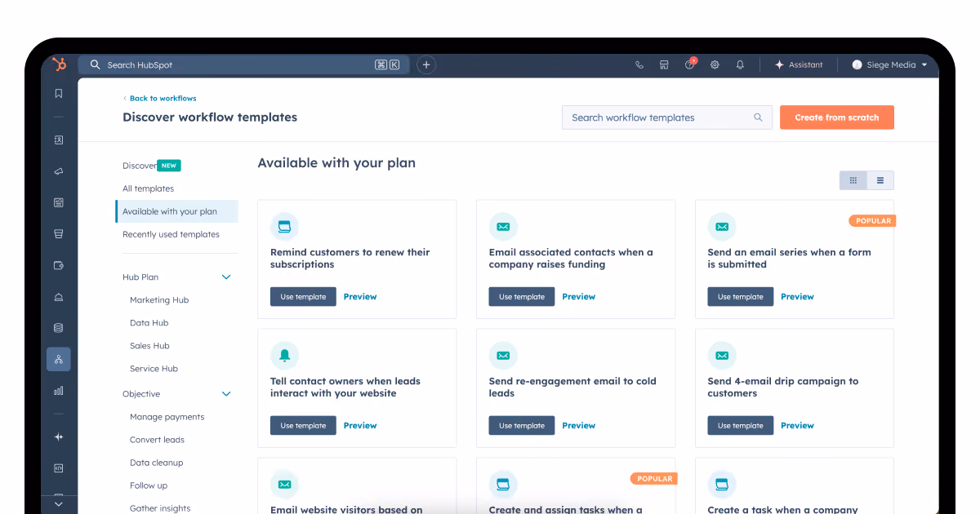Open the Reporting bar chart sidebar icon
This screenshot has height=514, width=980.
(x=59, y=391)
